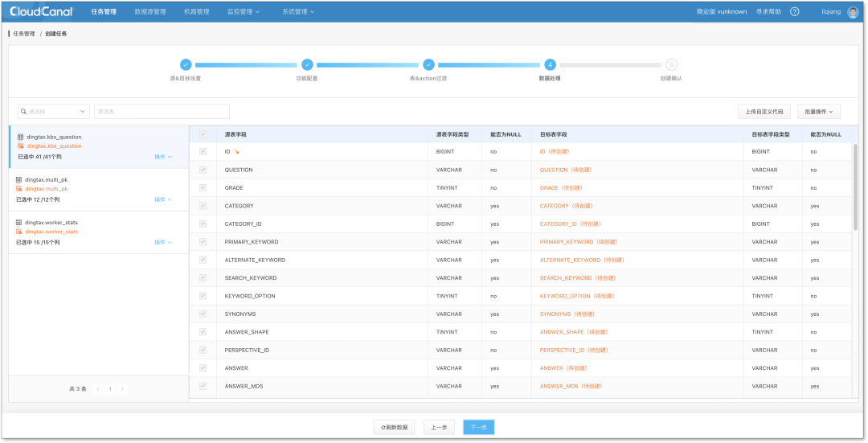
Task: Click the orange target icon for dingtax.worker_stats
Action: [18, 232]
